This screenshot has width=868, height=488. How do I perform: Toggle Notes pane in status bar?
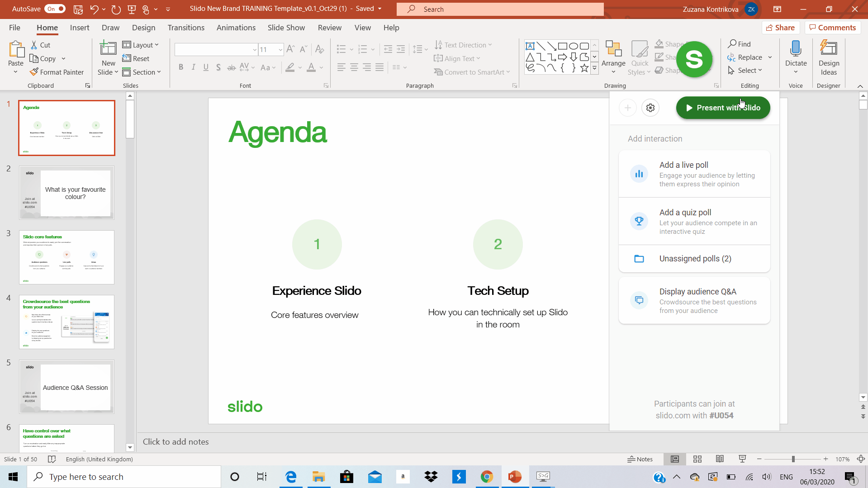pos(640,459)
